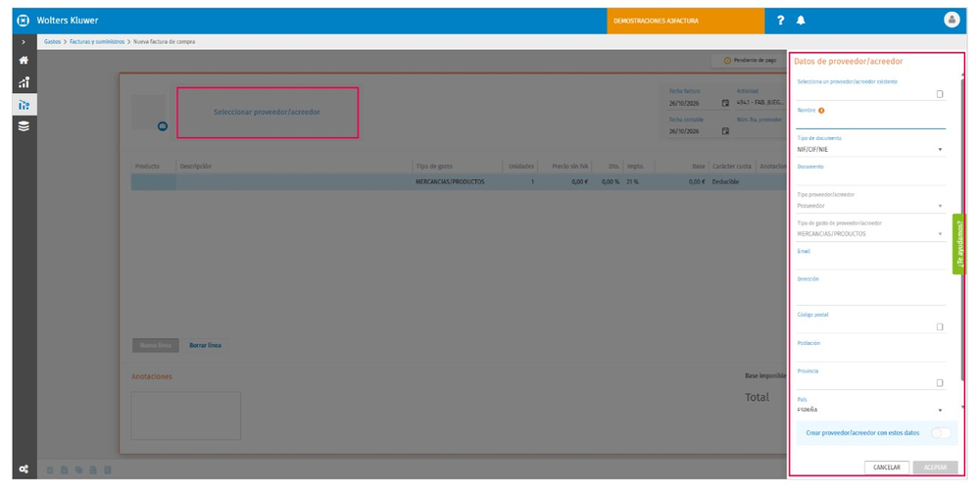
Task: Open the notifications bell icon
Action: click(x=801, y=21)
